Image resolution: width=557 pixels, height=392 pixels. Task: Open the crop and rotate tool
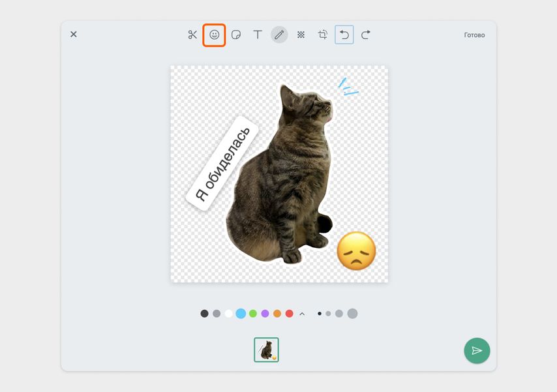point(323,35)
